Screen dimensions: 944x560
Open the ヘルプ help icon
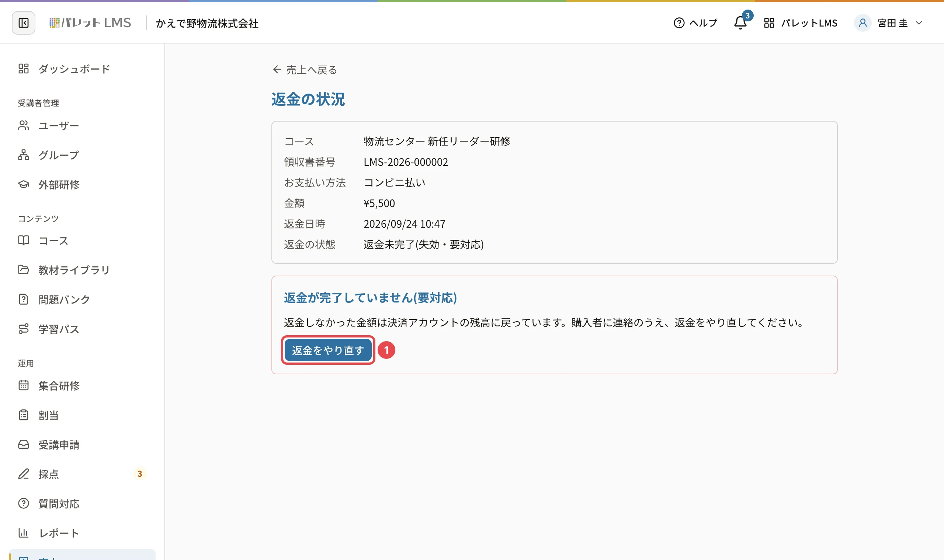679,23
